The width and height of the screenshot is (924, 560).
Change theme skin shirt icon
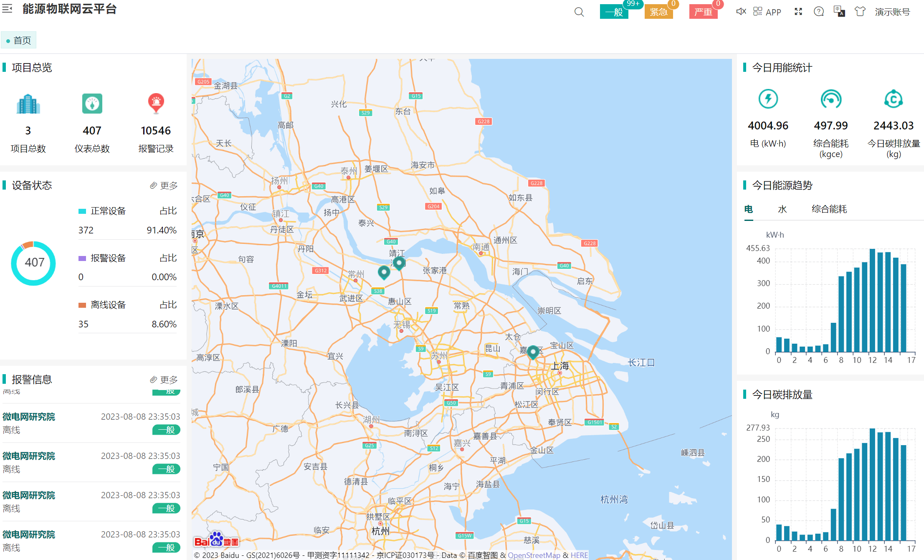(860, 11)
